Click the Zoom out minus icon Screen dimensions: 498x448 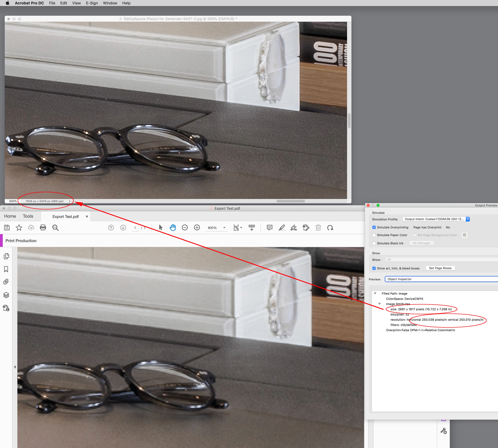point(185,228)
